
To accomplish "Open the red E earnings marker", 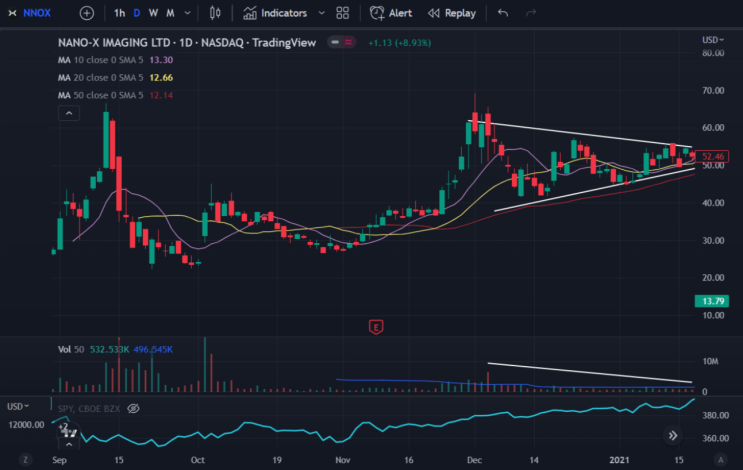I will point(376,327).
